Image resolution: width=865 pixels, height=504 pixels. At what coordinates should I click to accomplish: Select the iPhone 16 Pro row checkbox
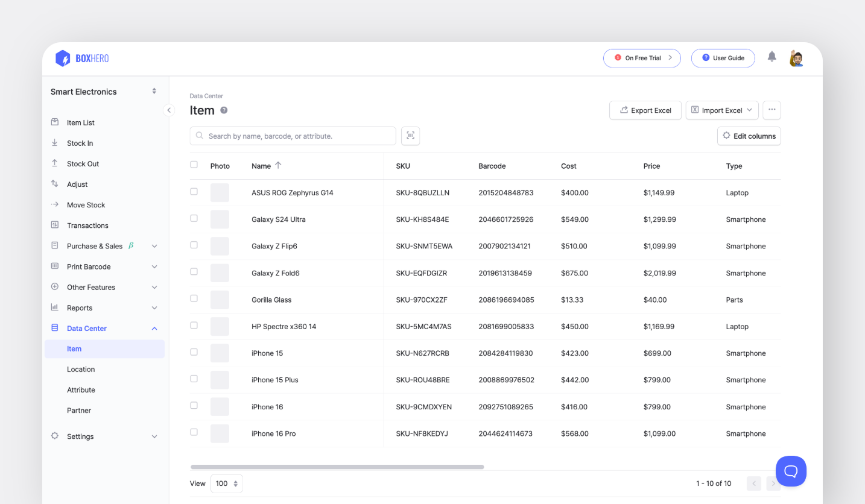[x=194, y=432]
